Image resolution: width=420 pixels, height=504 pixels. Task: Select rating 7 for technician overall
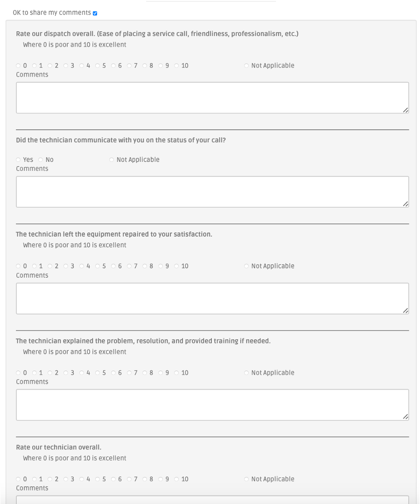click(129, 479)
